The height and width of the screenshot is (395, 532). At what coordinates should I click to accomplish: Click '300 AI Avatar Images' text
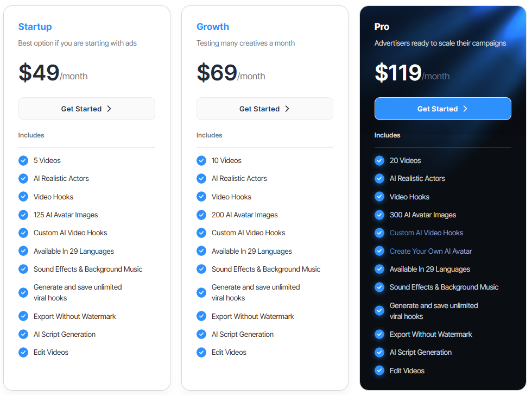423,215
